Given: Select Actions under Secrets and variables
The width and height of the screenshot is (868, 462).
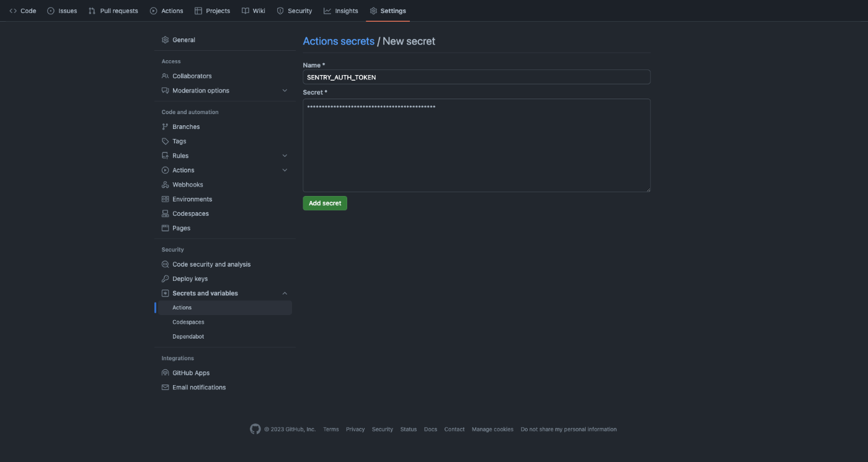Looking at the screenshot, I should point(224,308).
